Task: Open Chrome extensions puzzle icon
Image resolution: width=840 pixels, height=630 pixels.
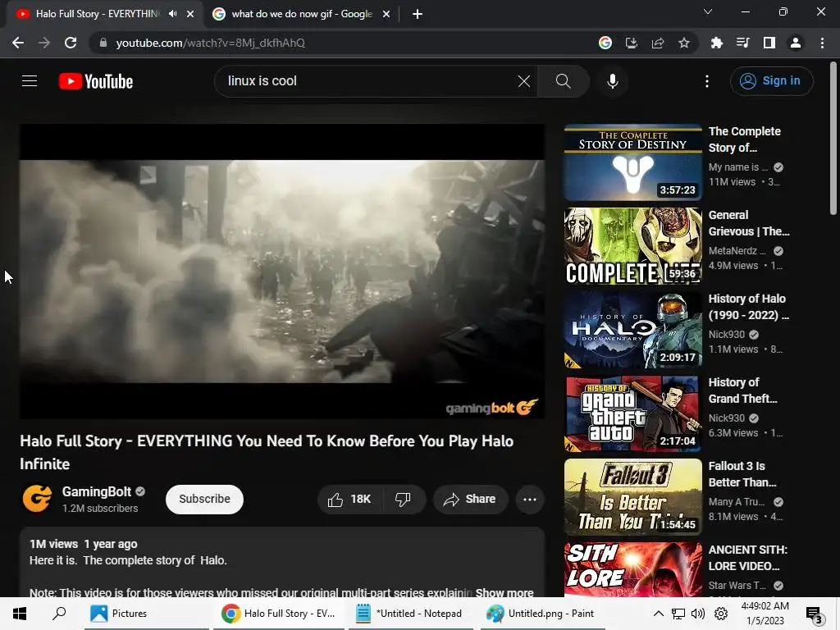Action: point(716,43)
